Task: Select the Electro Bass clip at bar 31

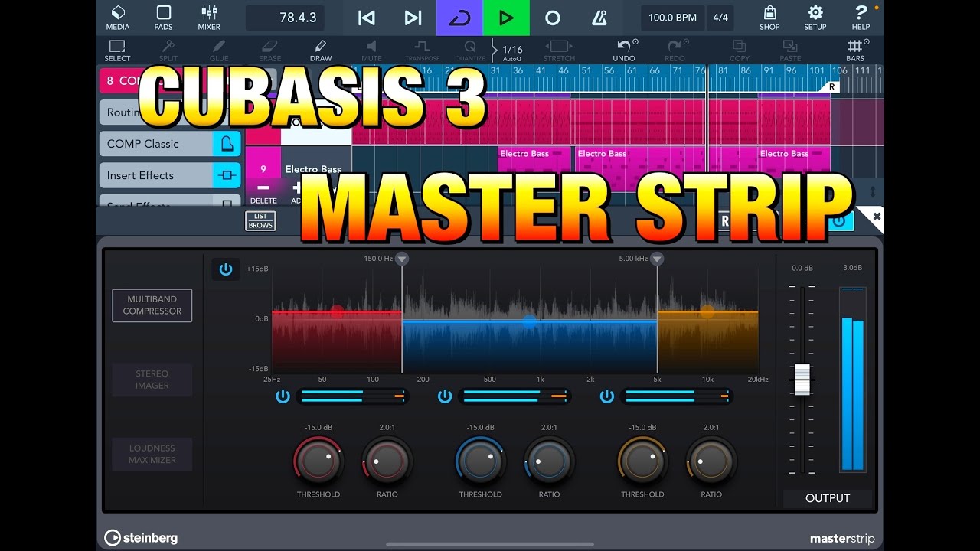Action: point(534,169)
